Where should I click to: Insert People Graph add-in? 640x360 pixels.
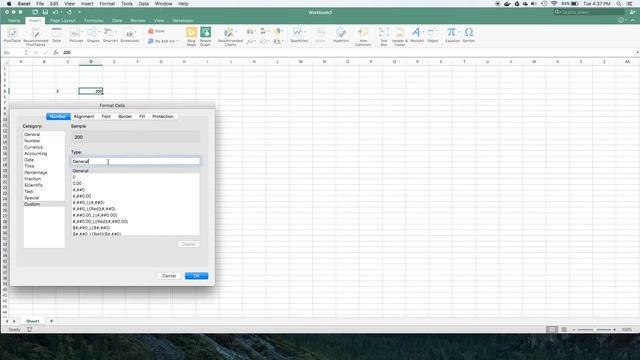tap(205, 36)
